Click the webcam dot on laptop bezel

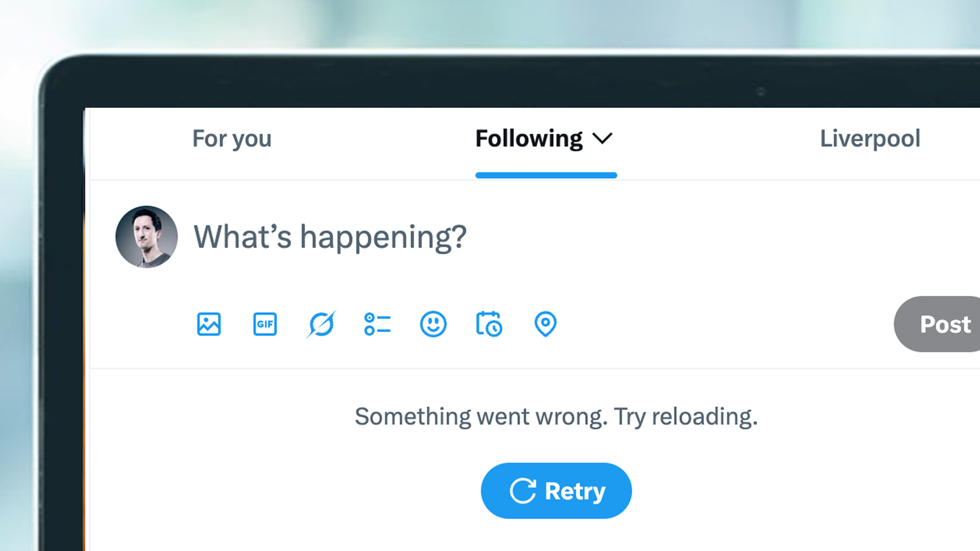(760, 91)
